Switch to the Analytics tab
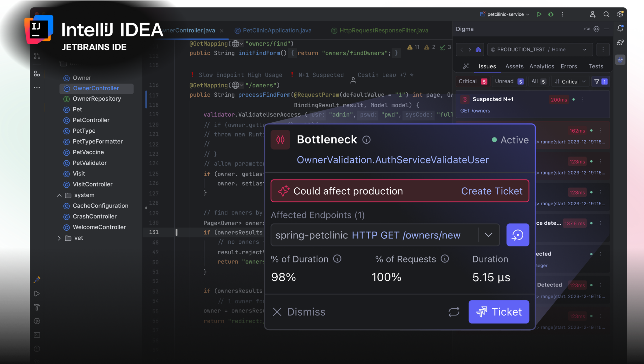 (x=541, y=66)
